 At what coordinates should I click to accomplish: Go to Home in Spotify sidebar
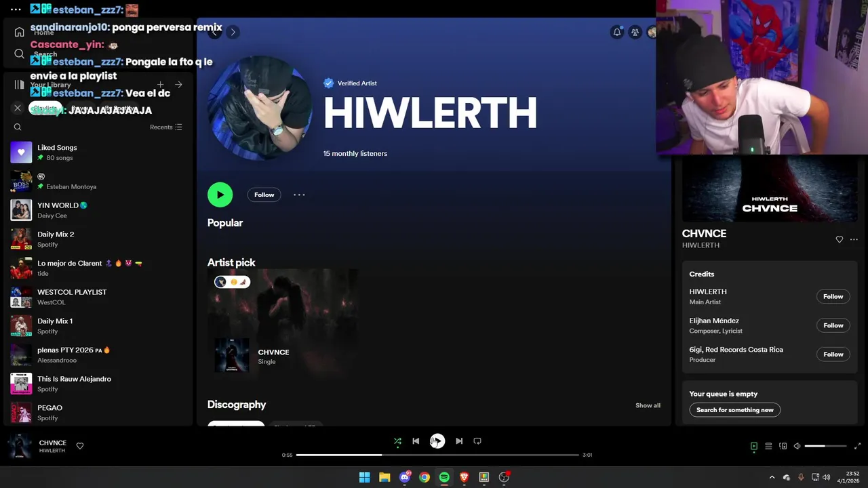19,32
